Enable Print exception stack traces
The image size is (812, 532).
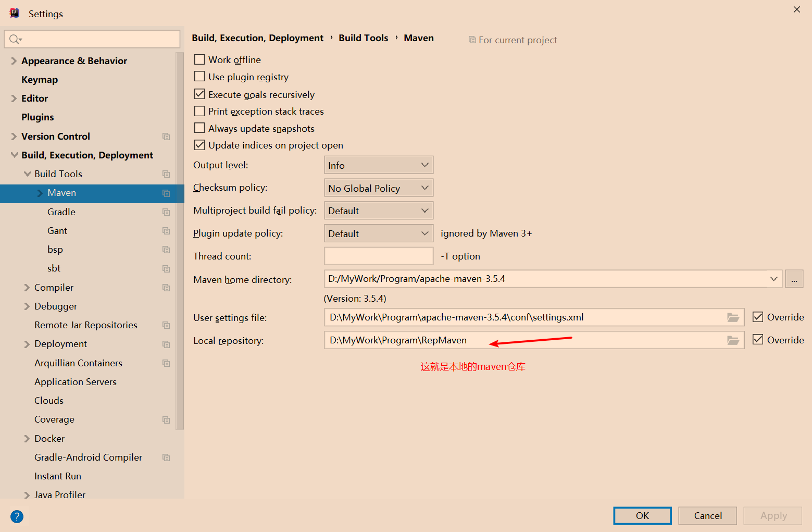click(x=199, y=111)
